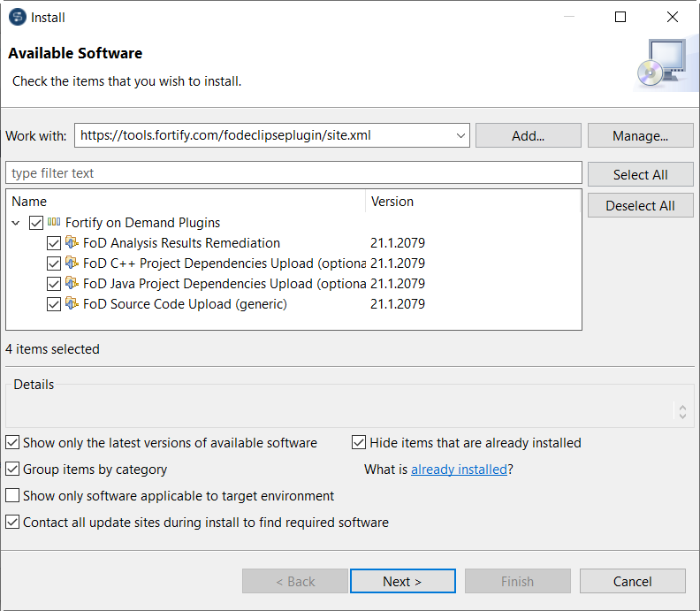Click the Fortify on Demand Plugins category icon
This screenshot has height=611, width=700.
coord(54,223)
